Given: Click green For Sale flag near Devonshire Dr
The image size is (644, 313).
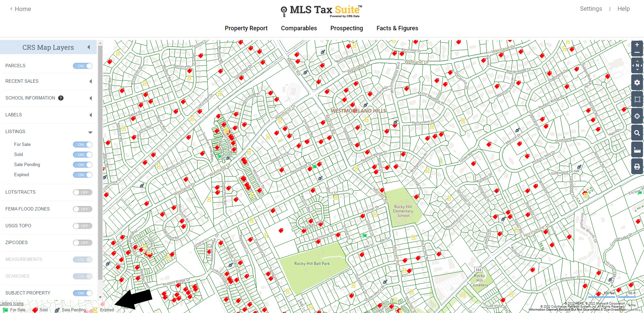Looking at the screenshot, I should (x=314, y=166).
